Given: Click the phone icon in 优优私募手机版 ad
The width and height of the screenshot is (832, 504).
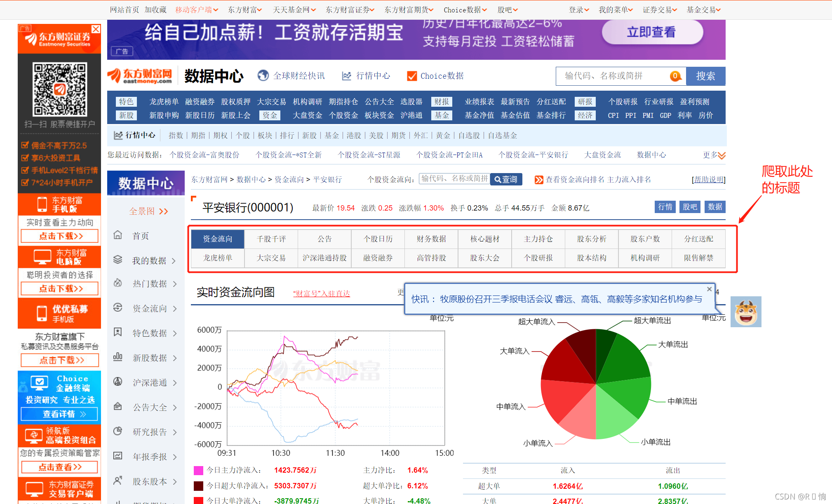Looking at the screenshot, I should coord(42,314).
